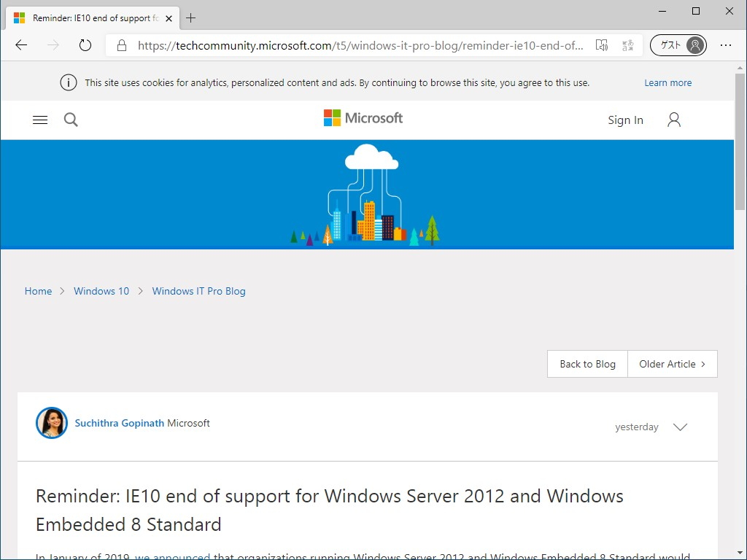This screenshot has height=560, width=747.
Task: Open the immersive reader / read aloud icon
Action: point(602,45)
